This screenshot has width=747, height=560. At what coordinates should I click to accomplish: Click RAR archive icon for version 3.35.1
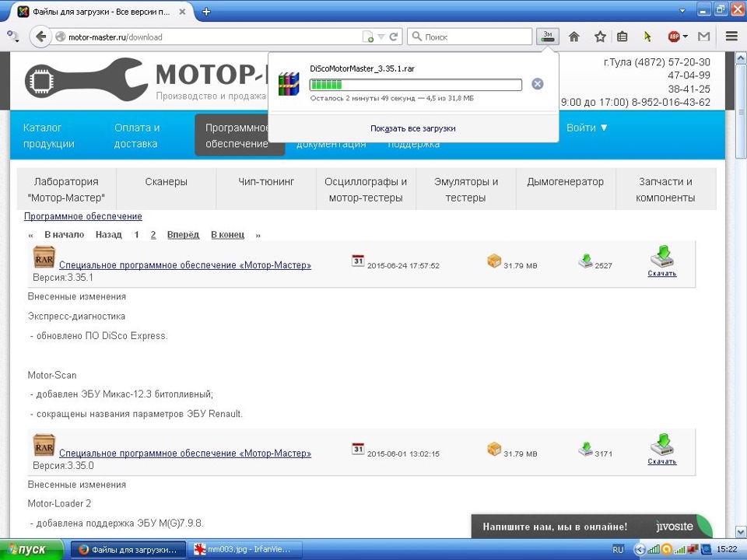coord(44,257)
